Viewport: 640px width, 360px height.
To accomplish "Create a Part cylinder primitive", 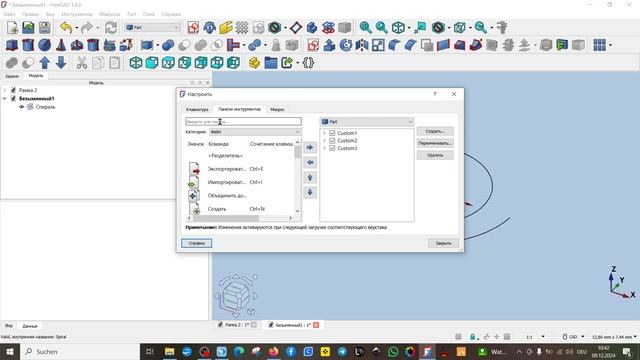I will [x=28, y=45].
